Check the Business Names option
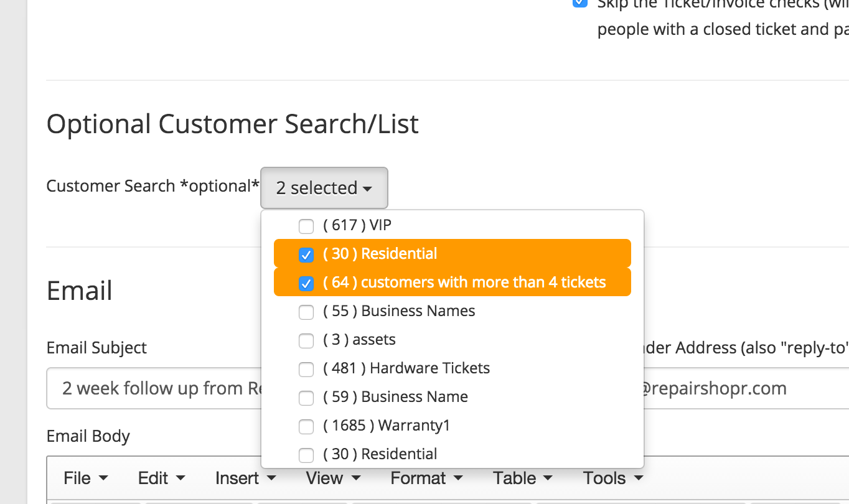The image size is (849, 504). [306, 312]
